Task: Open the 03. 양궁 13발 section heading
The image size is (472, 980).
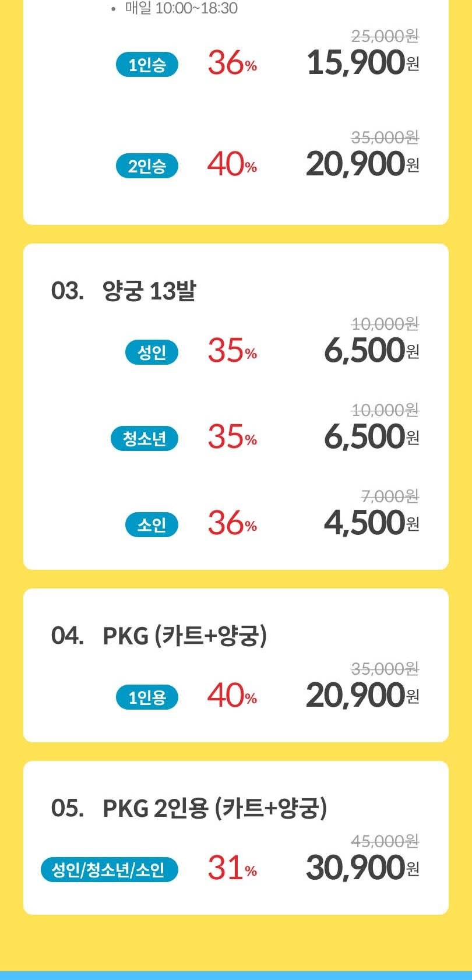Action: 124,290
